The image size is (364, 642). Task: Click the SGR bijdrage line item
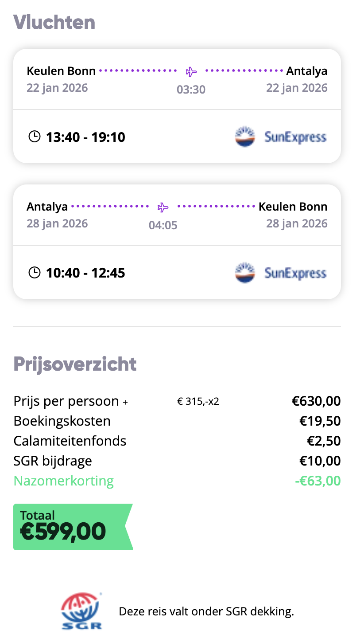[x=53, y=461]
